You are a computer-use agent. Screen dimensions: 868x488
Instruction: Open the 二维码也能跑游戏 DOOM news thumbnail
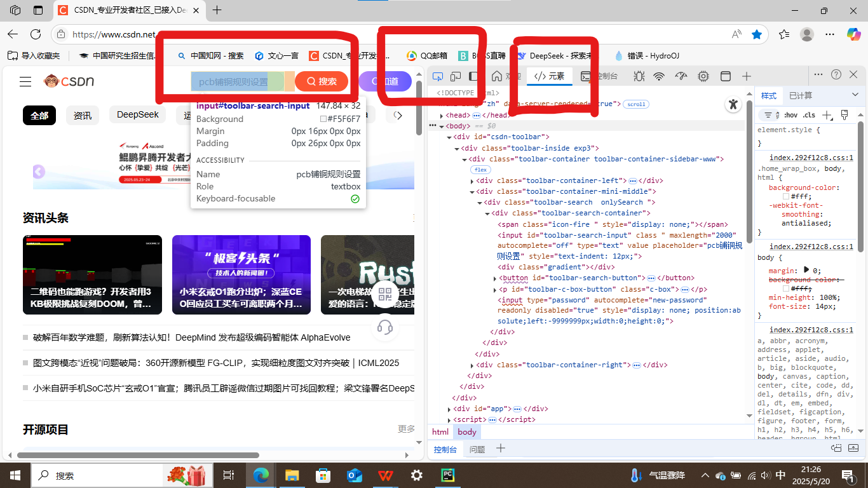pyautogui.click(x=92, y=274)
